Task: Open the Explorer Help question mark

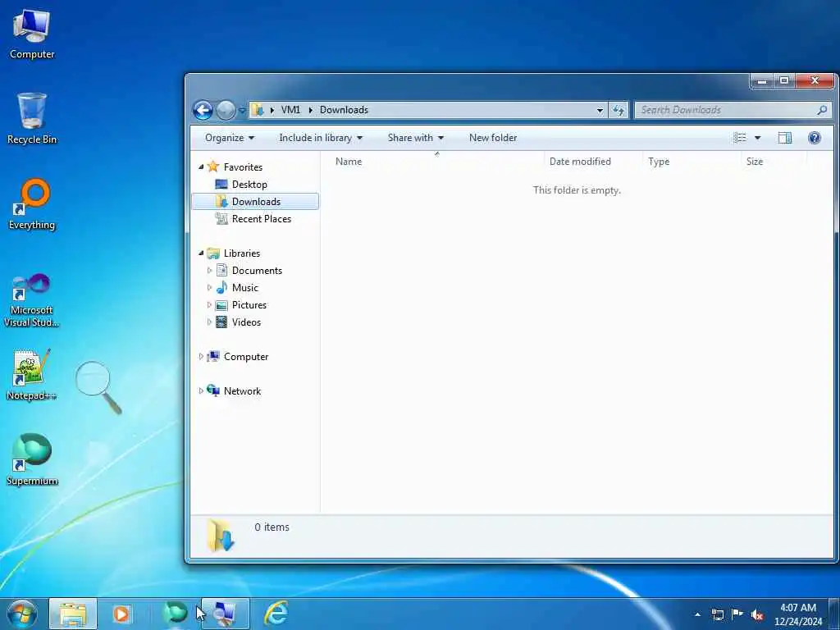Action: (x=815, y=138)
